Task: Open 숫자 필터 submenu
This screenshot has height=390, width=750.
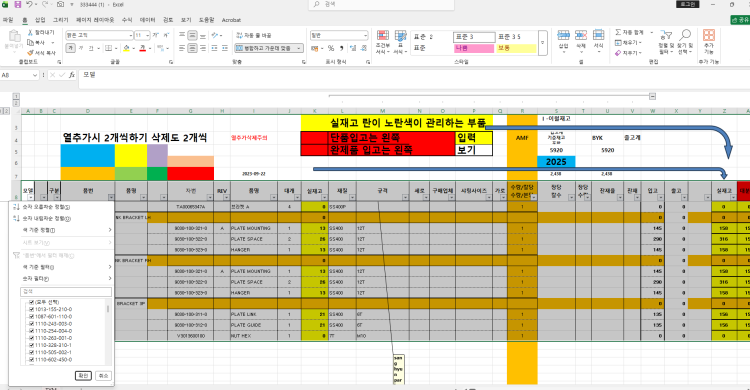Action: coord(62,278)
